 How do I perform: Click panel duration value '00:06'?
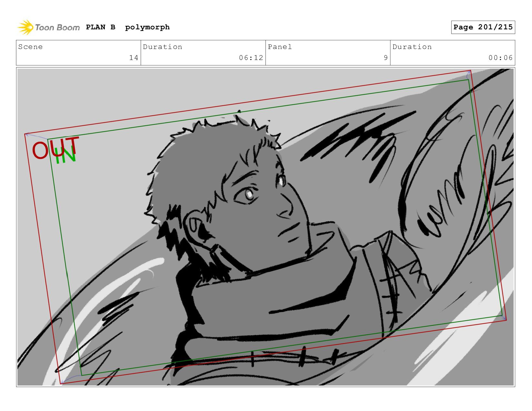[500, 58]
